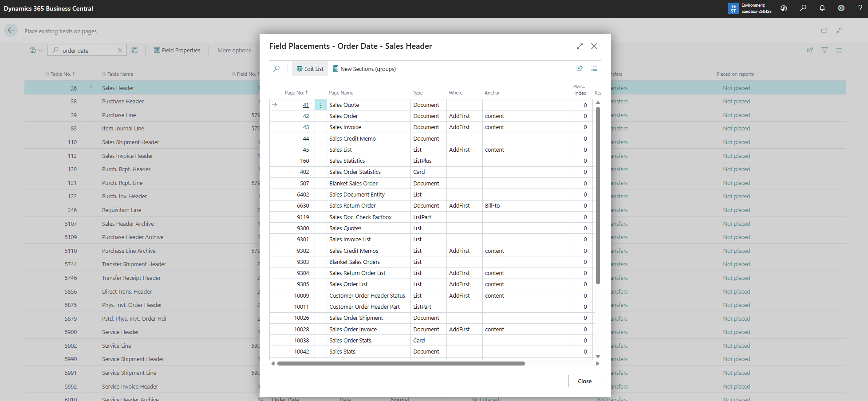868x401 pixels.
Task: Click the Page Name column header
Action: (341, 93)
